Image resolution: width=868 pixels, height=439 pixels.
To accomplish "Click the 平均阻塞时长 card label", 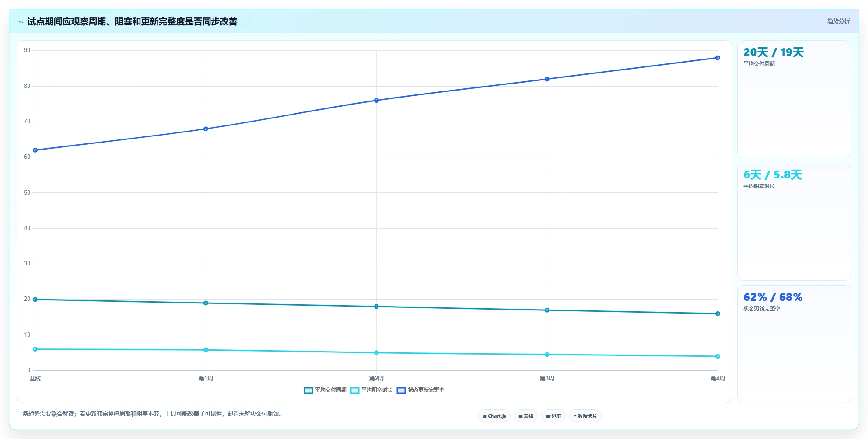I will pos(759,186).
